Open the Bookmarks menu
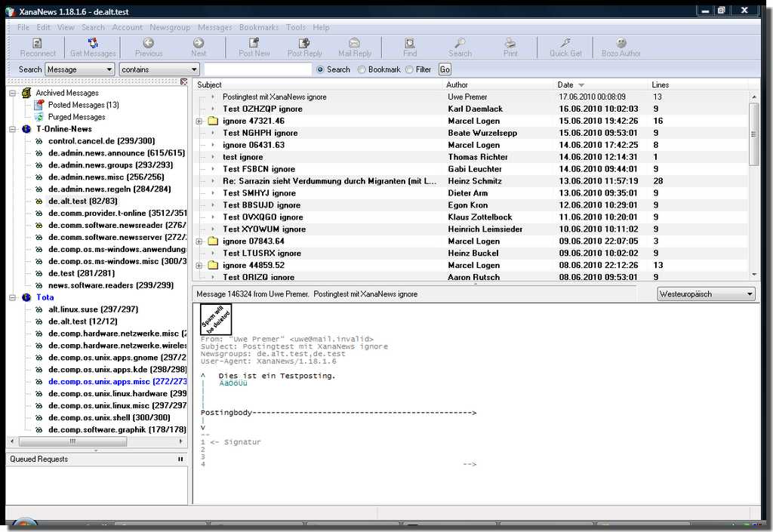This screenshot has height=532, width=773. tap(259, 27)
